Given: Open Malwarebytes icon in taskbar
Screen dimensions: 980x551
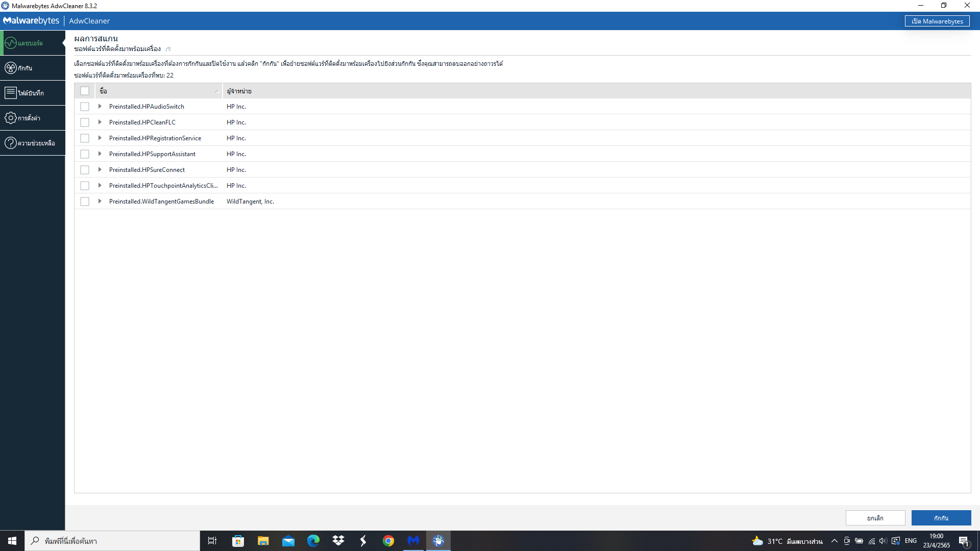Looking at the screenshot, I should pyautogui.click(x=413, y=541).
